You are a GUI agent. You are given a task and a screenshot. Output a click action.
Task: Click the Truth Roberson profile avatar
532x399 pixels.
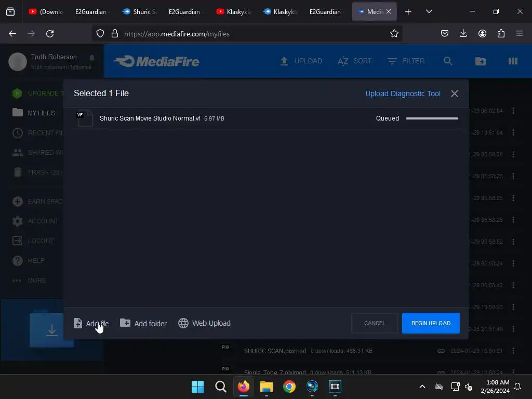coord(18,62)
